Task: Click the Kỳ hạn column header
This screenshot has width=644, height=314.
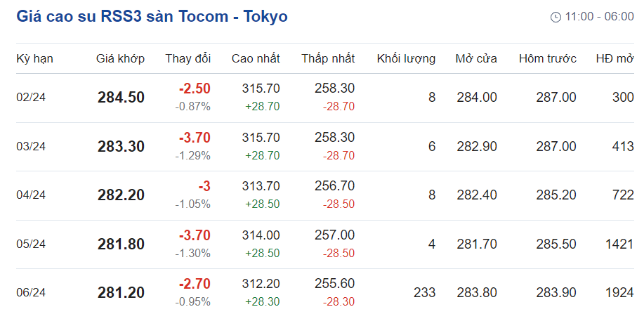Action: coord(35,58)
